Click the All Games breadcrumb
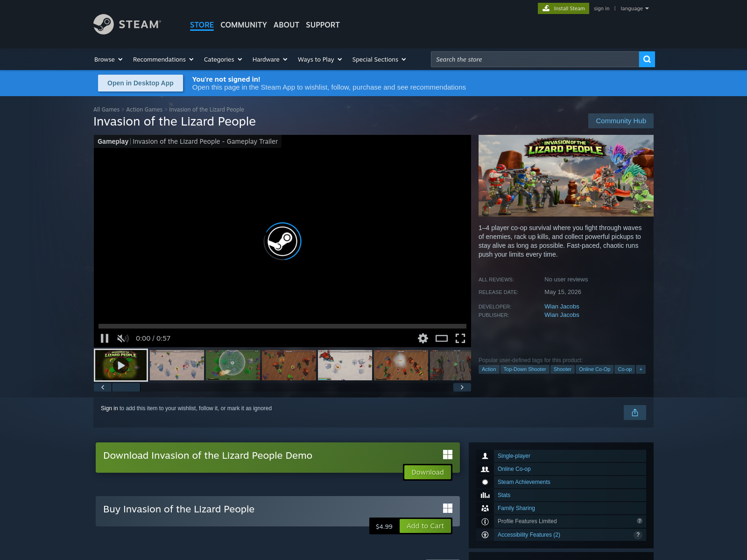This screenshot has width=747, height=560. 106,110
